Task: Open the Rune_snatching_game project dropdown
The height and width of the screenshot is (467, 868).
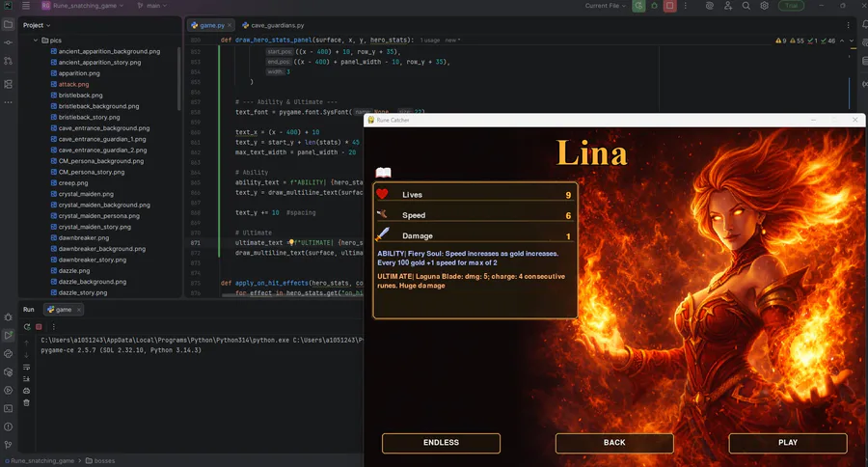Action: 83,6
